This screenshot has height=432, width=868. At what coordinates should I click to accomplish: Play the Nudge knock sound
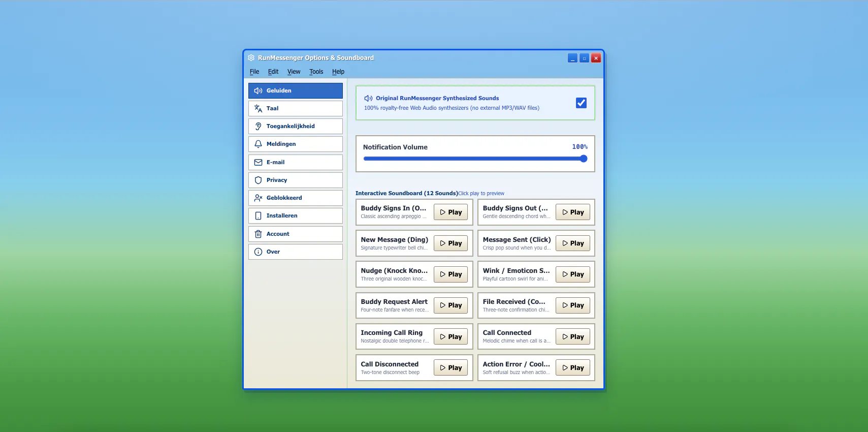coord(451,274)
